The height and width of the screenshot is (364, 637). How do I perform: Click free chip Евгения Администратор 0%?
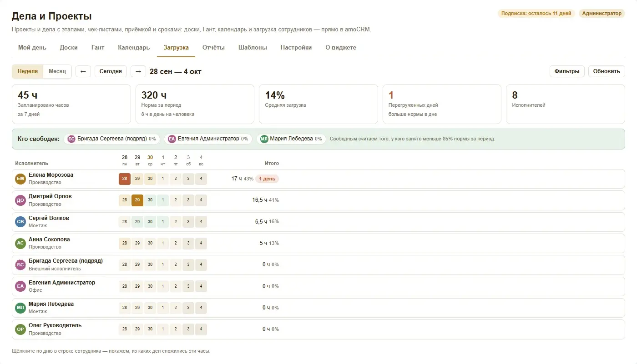coord(208,139)
